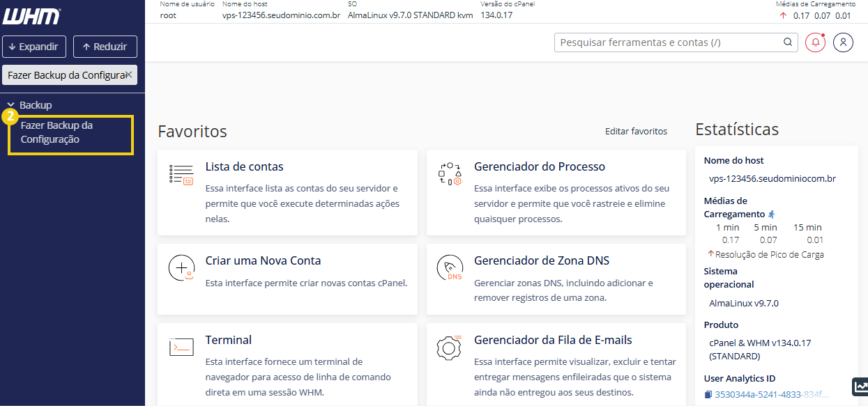Select the Criar uma Nova Conta icon
This screenshot has height=406, width=868.
(181, 267)
